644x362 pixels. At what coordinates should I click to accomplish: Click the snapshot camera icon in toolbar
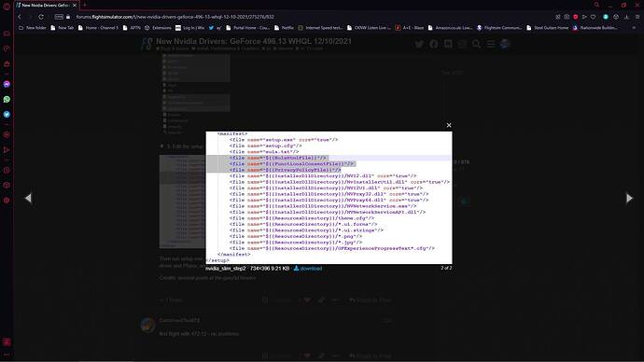[x=567, y=17]
